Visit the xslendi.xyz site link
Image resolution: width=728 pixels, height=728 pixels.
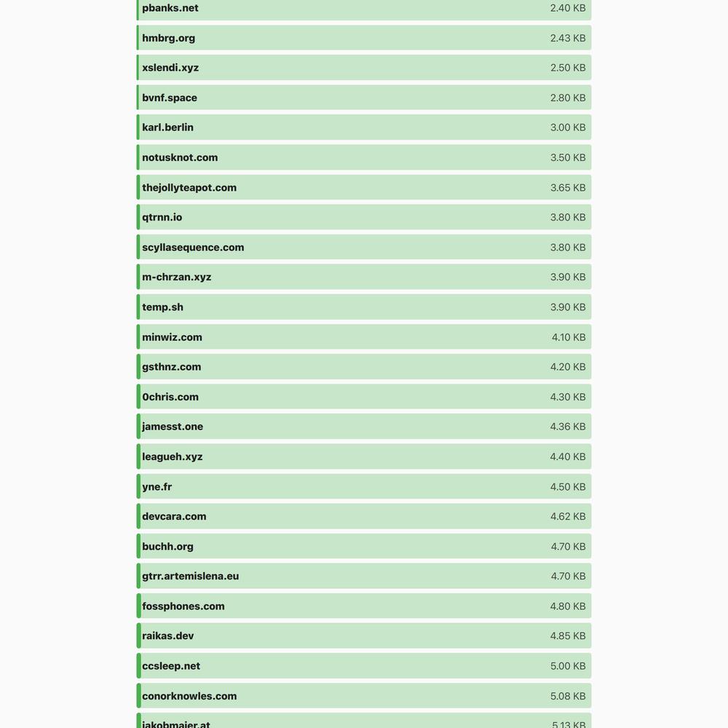pyautogui.click(x=170, y=68)
